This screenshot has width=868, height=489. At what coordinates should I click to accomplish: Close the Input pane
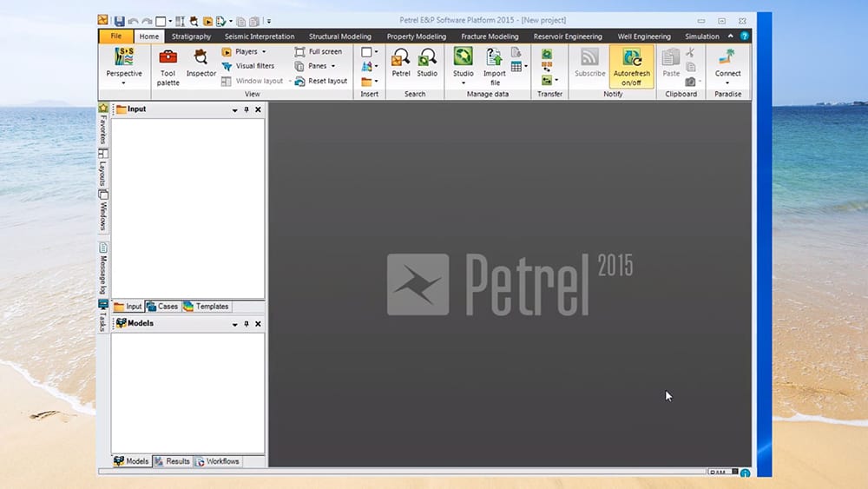point(258,109)
